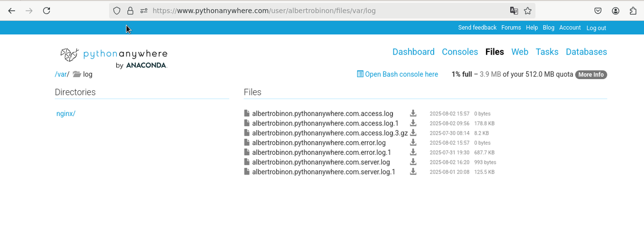The width and height of the screenshot is (644, 249).
Task: Open the Pocket save icon
Action: coord(598,11)
